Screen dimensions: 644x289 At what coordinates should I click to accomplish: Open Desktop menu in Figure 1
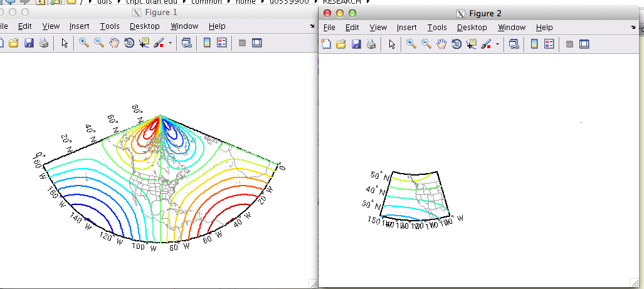pyautogui.click(x=145, y=26)
